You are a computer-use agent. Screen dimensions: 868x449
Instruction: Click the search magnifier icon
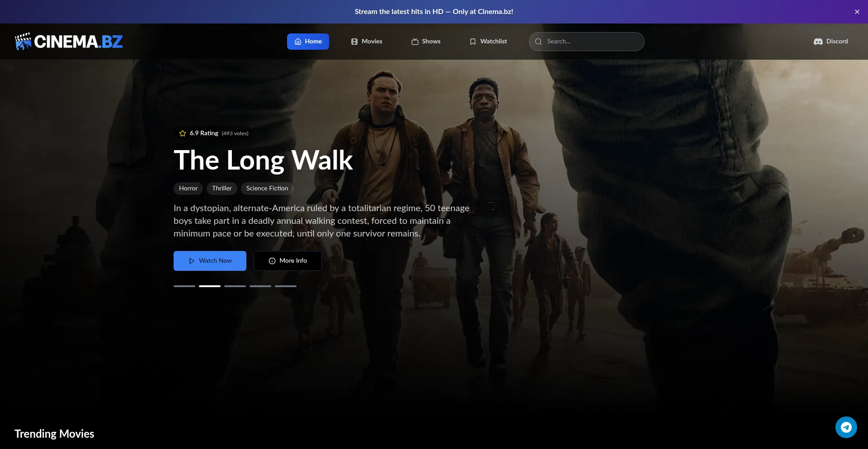pos(538,42)
